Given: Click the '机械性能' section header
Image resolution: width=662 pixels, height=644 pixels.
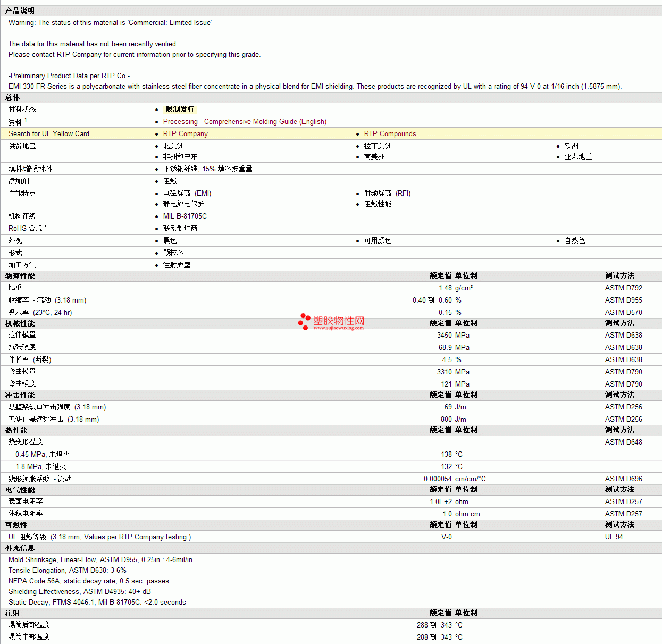Looking at the screenshot, I should pos(20,323).
